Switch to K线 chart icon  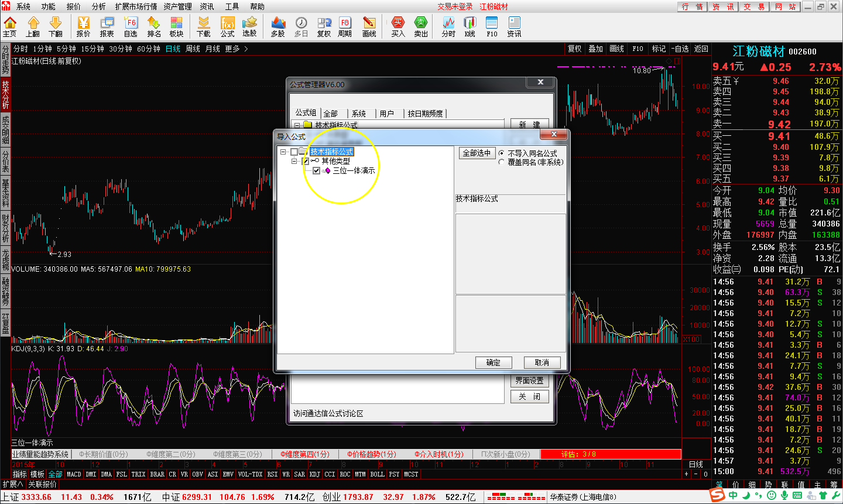click(x=470, y=26)
